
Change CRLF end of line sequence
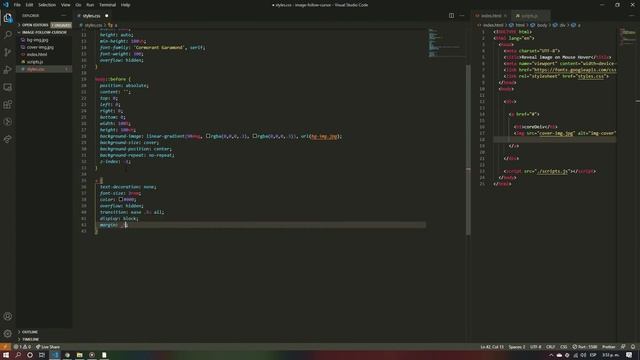pos(550,347)
